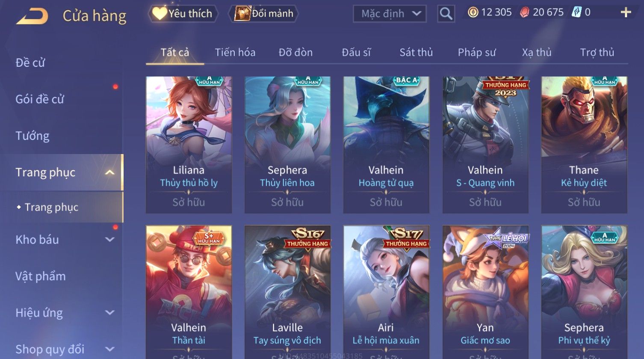
Task: Switch to the Pháp sư tab
Action: [477, 52]
